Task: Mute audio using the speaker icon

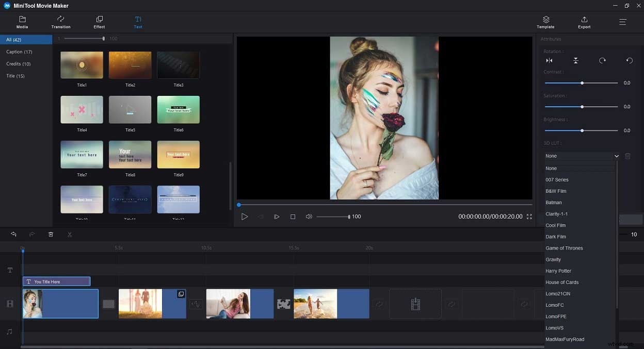Action: click(x=309, y=217)
